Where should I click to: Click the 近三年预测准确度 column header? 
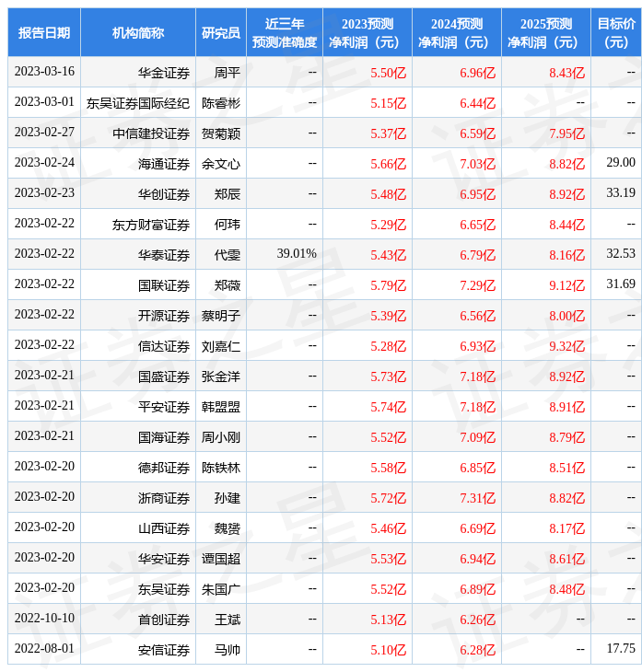pos(285,32)
